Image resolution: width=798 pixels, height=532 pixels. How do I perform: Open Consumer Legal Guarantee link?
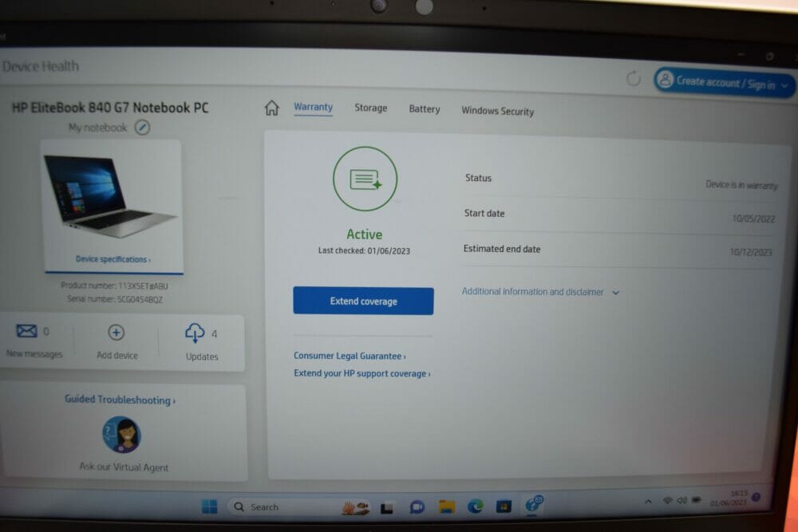[350, 356]
